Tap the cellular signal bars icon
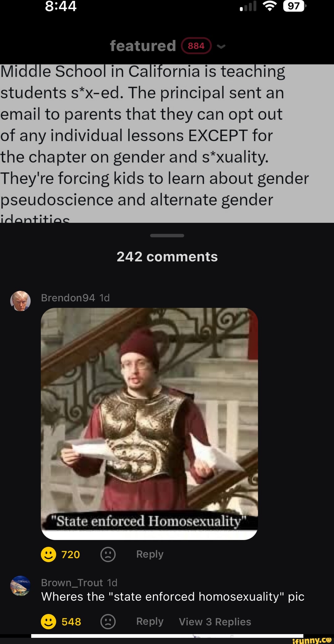 click(248, 6)
